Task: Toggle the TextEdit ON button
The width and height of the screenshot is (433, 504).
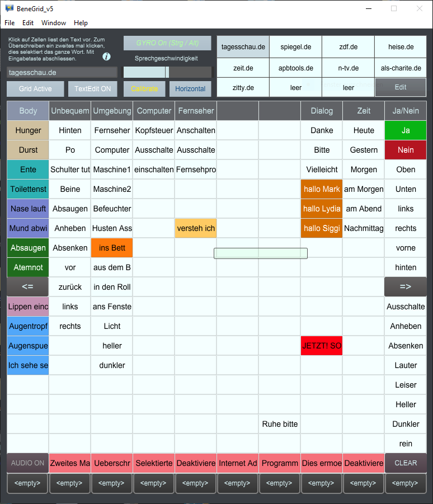Action: point(92,89)
